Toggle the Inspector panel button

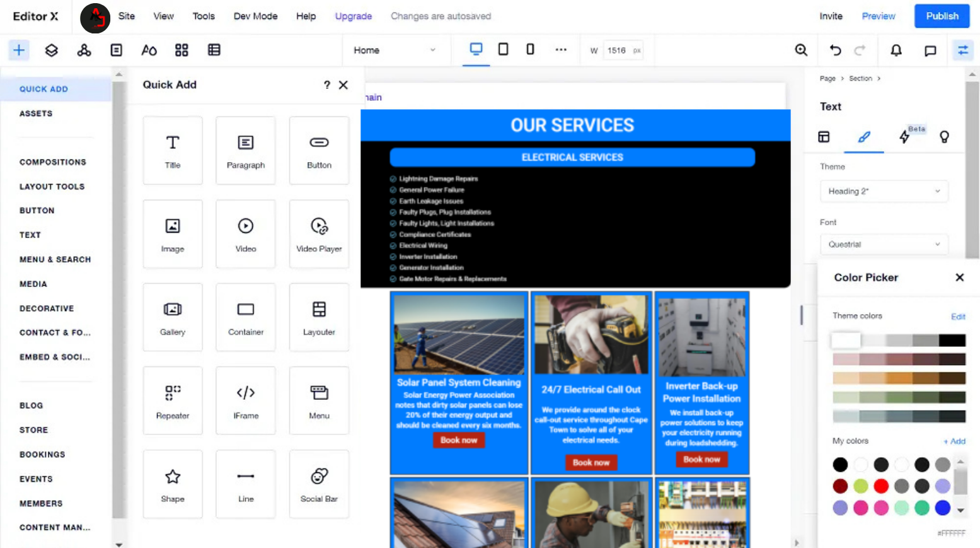(x=962, y=50)
